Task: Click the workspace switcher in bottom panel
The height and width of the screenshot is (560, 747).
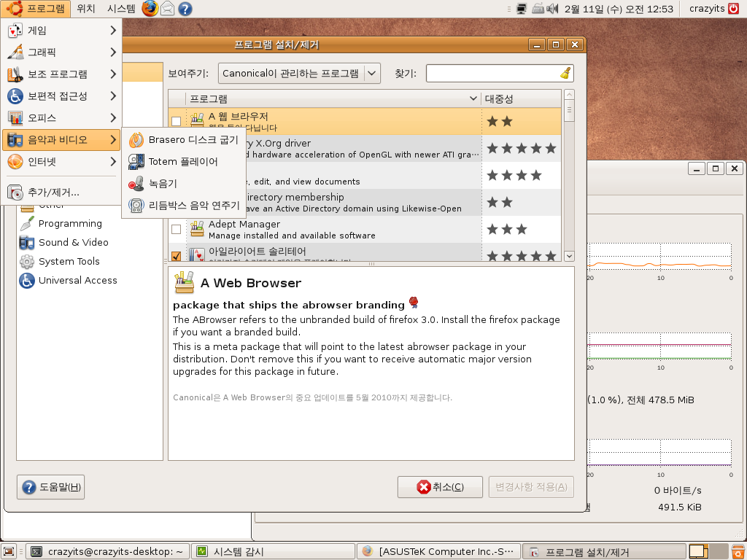Action: (x=708, y=551)
